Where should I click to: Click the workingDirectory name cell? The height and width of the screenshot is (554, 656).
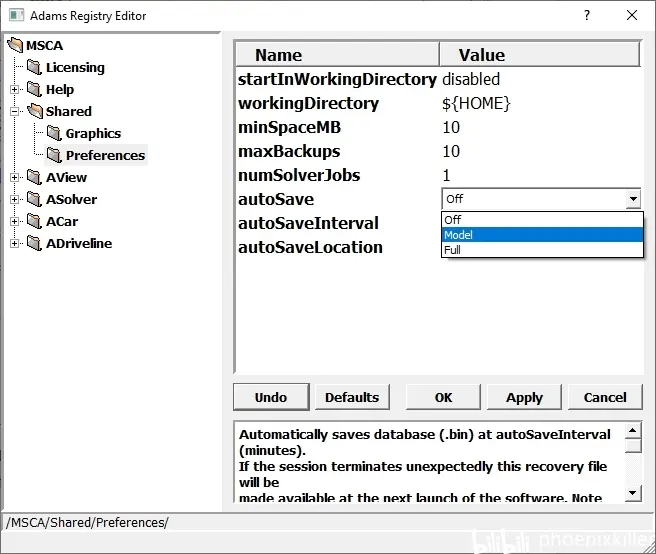(308, 103)
